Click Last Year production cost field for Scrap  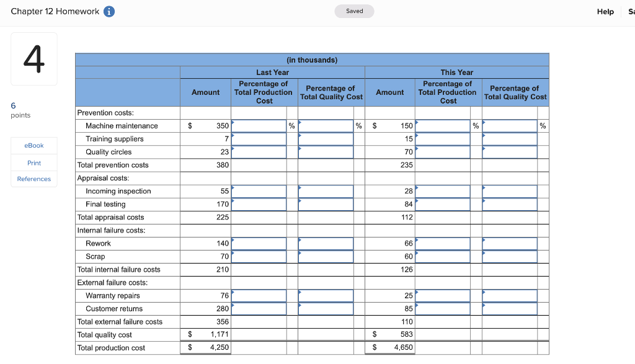259,256
